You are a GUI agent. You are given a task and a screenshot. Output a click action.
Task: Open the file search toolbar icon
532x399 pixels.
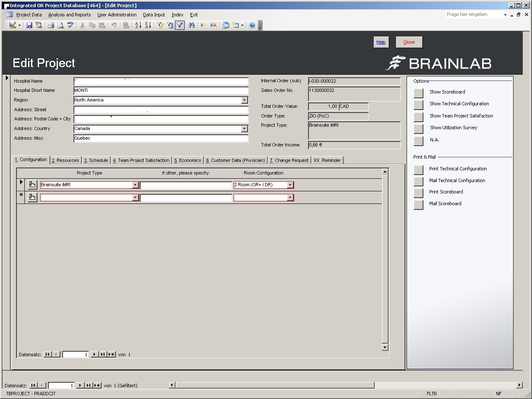(39, 25)
